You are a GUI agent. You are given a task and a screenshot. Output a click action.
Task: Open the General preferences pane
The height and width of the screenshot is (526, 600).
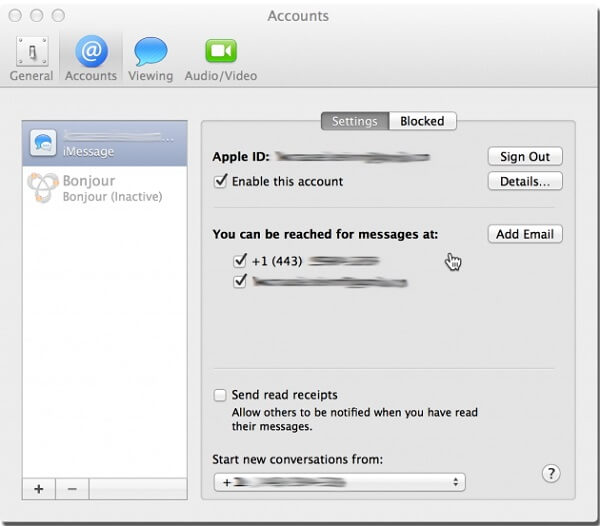(31, 59)
